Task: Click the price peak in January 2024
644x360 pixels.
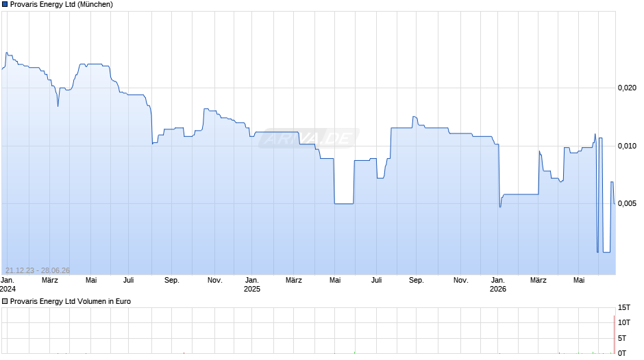Action: (x=6, y=53)
